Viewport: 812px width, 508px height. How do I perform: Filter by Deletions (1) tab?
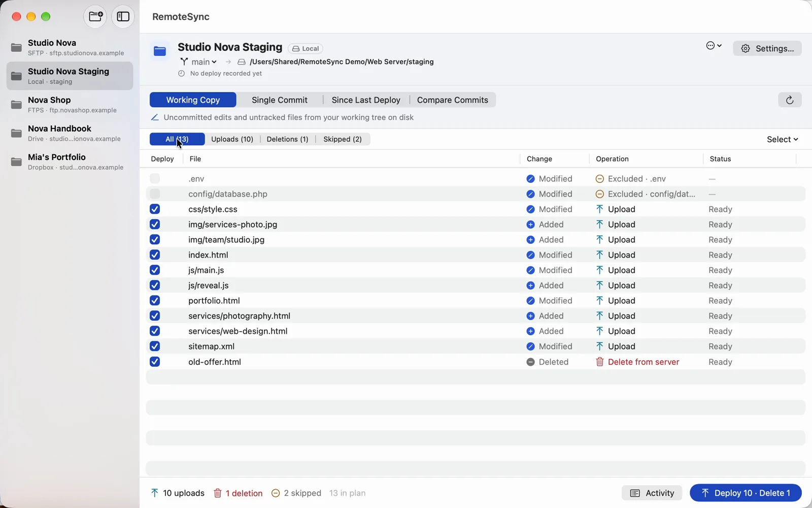pyautogui.click(x=287, y=139)
